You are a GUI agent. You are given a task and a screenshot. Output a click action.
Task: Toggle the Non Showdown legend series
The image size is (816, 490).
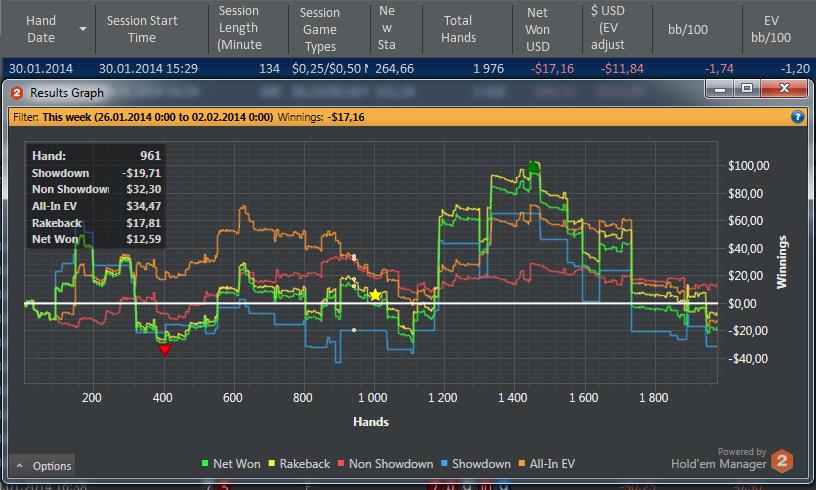coord(386,463)
